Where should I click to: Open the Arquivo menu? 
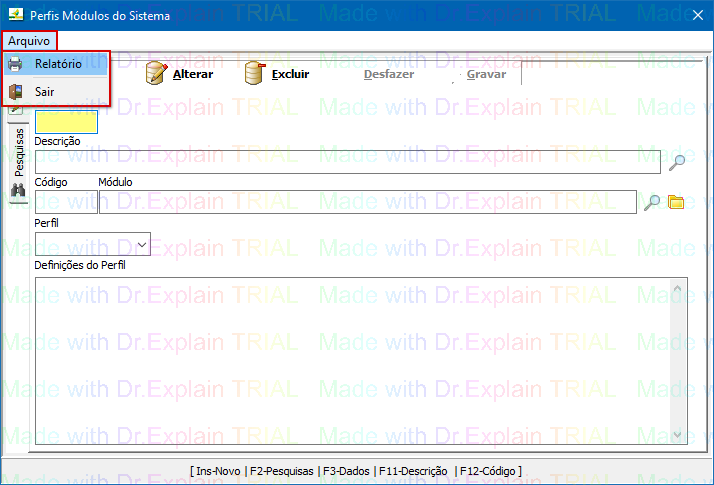[x=30, y=40]
